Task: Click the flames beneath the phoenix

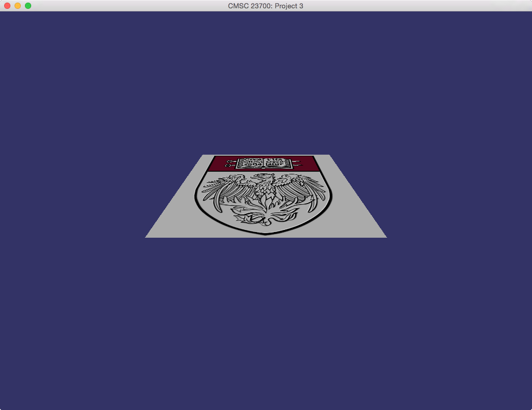Action: point(264,214)
